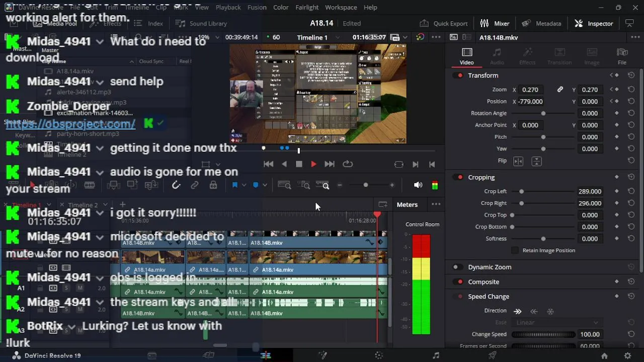644x362 pixels.
Task: Collapse the Speed Change section
Action: tap(489, 297)
